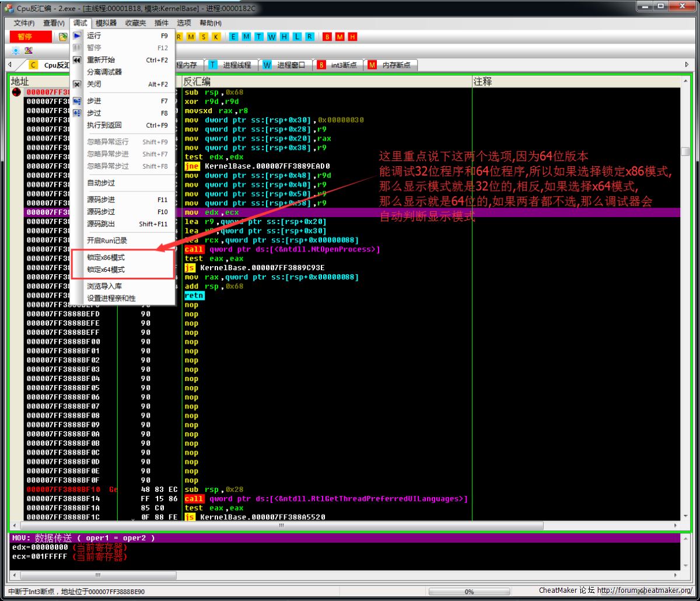Click the red 暂停 status button
The height and width of the screenshot is (601, 700).
click(30, 37)
